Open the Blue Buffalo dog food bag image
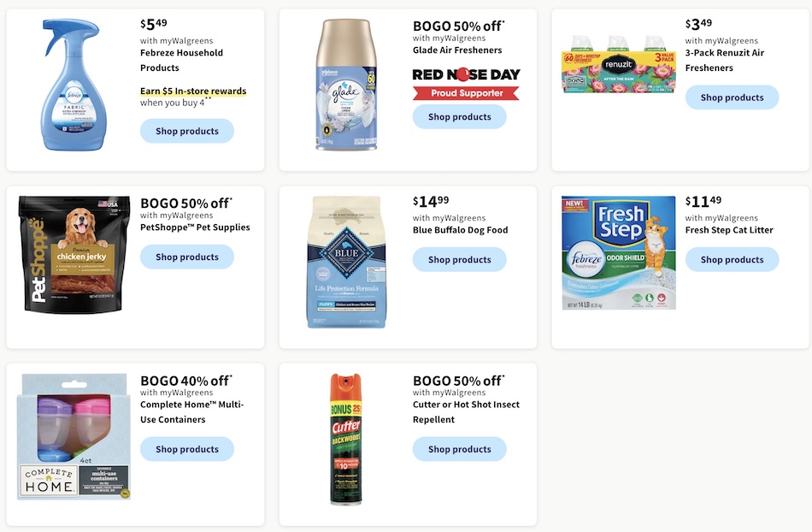Viewport: 812px width, 532px height. coord(346,262)
